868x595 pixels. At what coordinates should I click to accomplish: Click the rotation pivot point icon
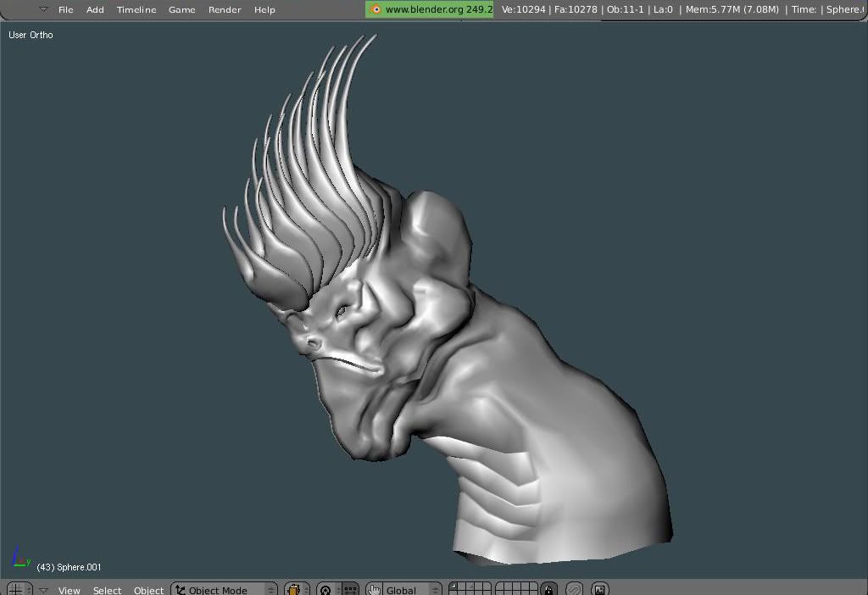326,589
